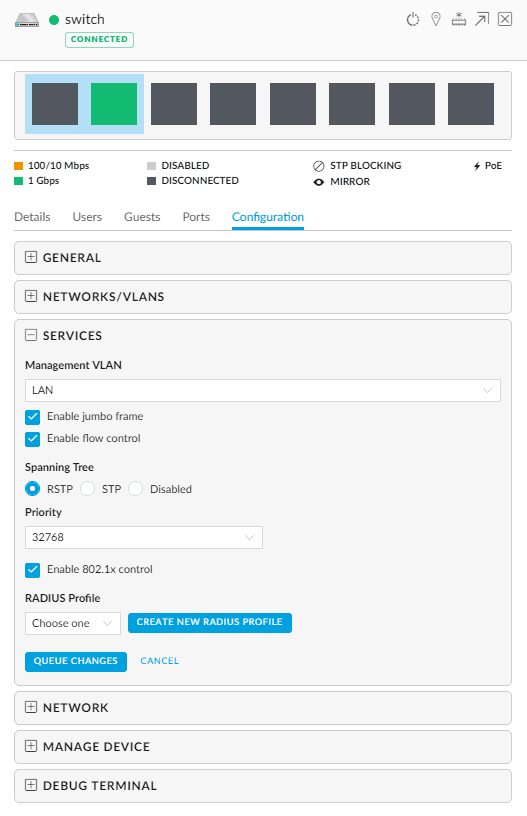Open the Priority 32768 dropdown
Image resolution: width=527 pixels, height=816 pixels.
click(x=144, y=538)
